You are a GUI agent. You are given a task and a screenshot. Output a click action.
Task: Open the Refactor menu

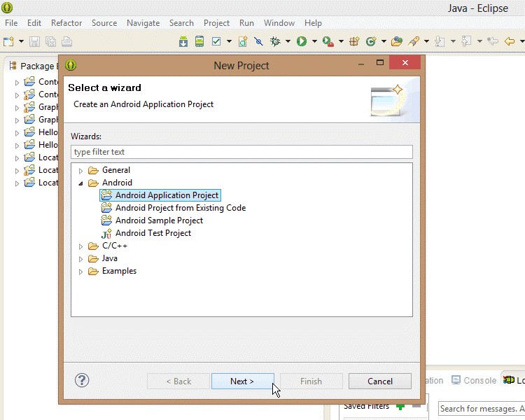click(66, 23)
